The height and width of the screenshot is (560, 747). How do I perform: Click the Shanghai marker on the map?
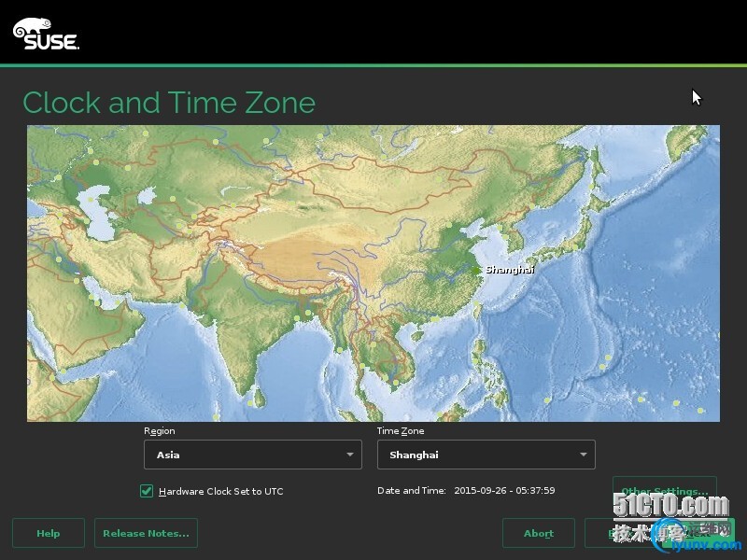pos(476,270)
